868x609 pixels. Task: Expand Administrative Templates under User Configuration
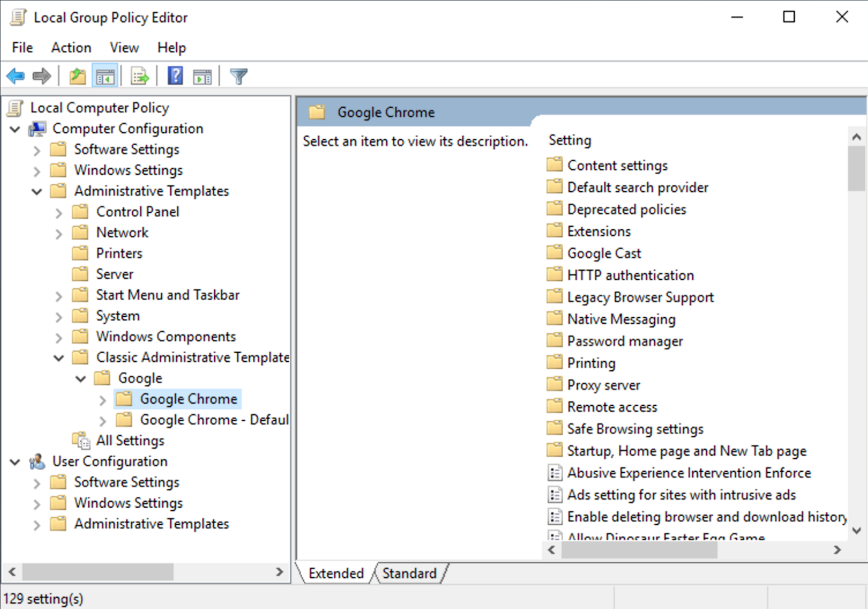(x=37, y=524)
